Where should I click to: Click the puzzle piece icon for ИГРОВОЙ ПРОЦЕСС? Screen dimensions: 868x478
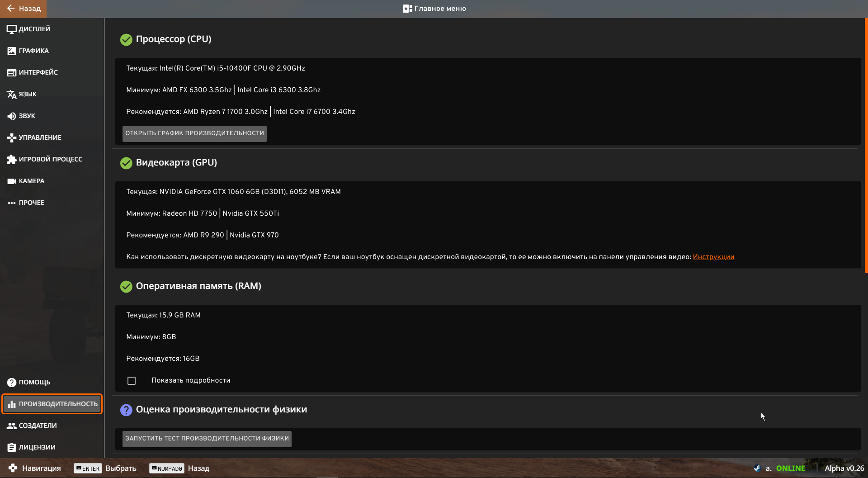click(12, 160)
